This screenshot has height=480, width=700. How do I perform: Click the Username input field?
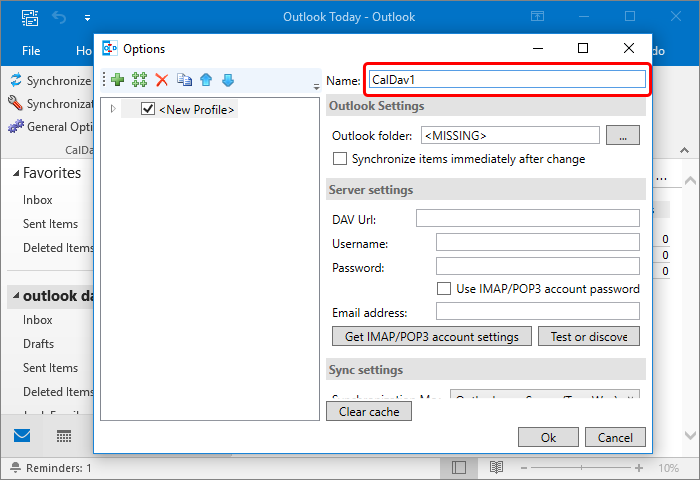[x=538, y=242]
